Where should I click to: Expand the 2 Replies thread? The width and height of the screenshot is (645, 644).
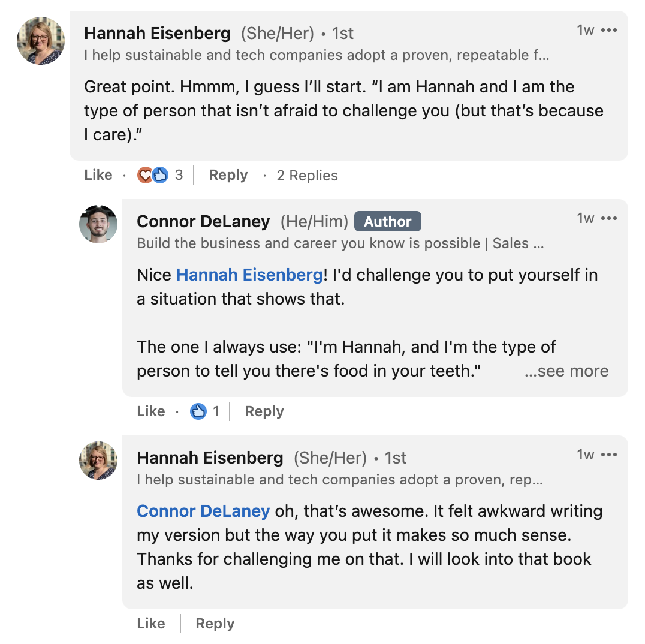pyautogui.click(x=307, y=175)
